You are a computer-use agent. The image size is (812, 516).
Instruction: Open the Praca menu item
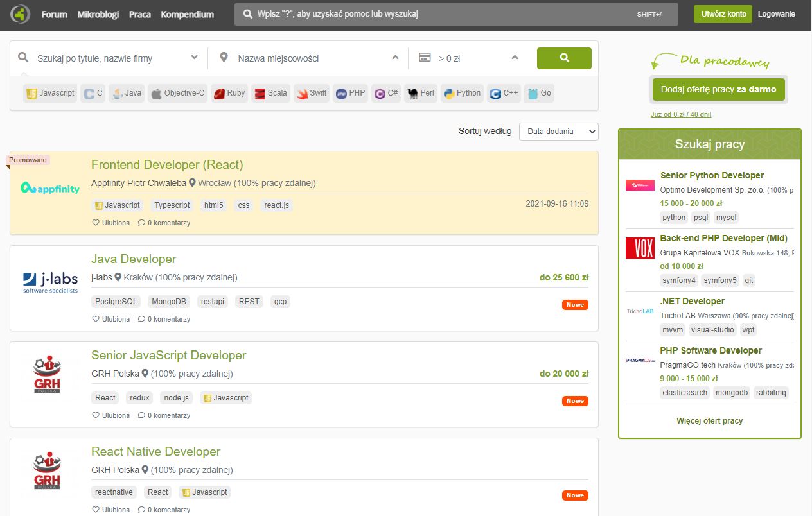140,14
